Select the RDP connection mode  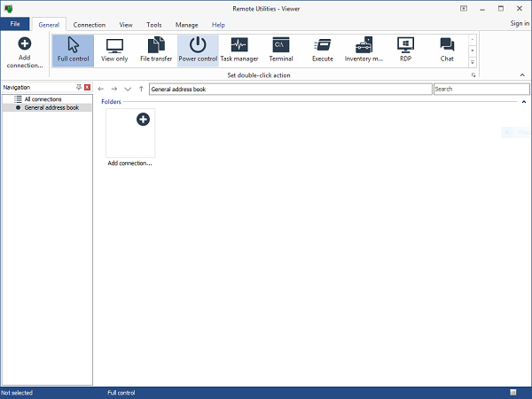[405, 51]
